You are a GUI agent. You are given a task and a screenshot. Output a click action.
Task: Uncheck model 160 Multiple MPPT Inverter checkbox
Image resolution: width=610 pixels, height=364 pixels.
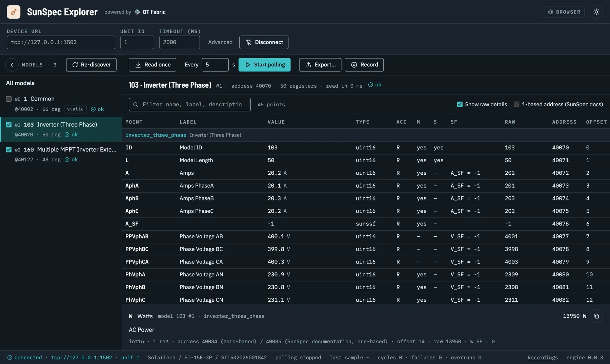click(9, 150)
